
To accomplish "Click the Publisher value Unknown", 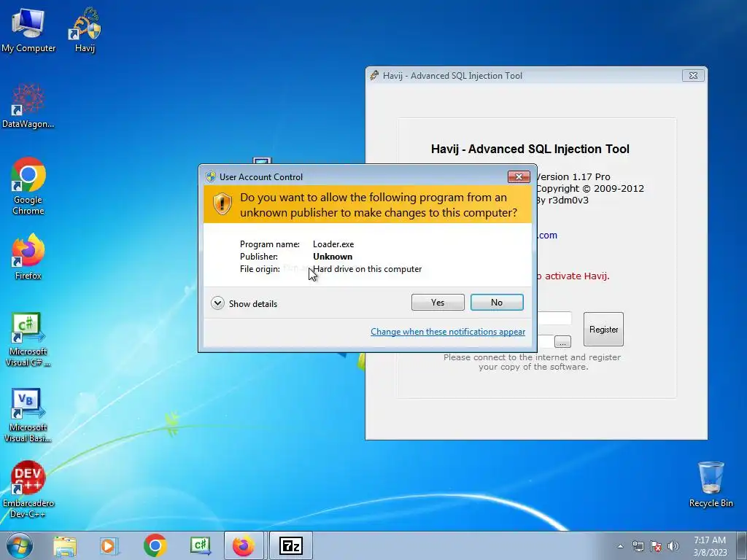I will coord(333,257).
